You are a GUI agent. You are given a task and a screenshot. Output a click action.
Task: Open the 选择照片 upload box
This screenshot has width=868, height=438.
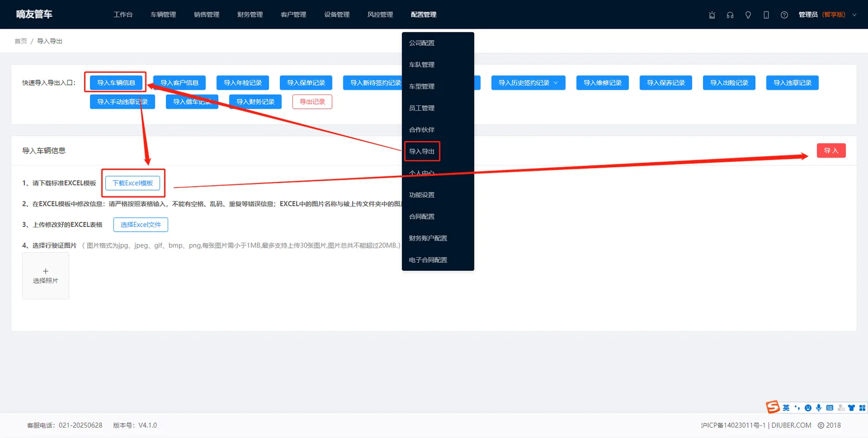click(46, 276)
